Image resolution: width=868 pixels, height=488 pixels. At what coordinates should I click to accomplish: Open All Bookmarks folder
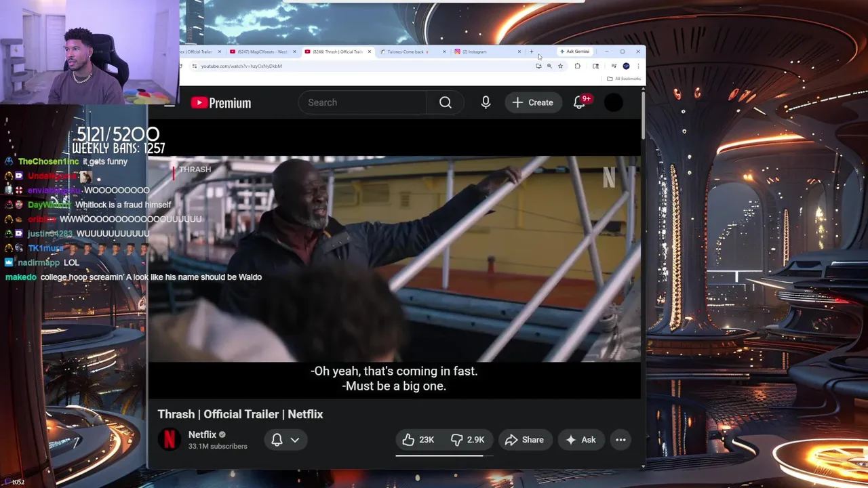624,79
